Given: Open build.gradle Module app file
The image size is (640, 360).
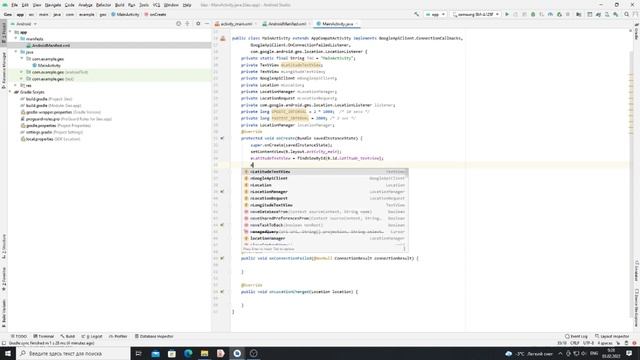Looking at the screenshot, I should point(51,105).
